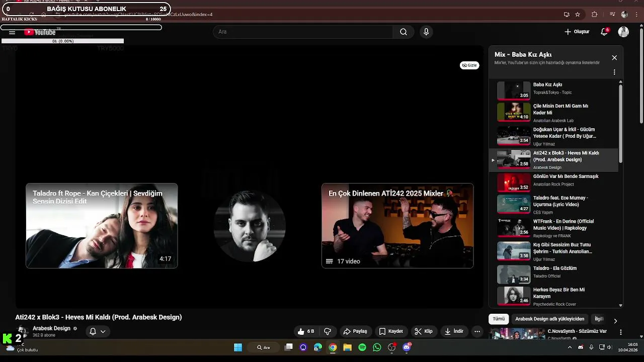Open the Mix playlist three-dot options
This screenshot has height=362, width=644.
tap(614, 72)
